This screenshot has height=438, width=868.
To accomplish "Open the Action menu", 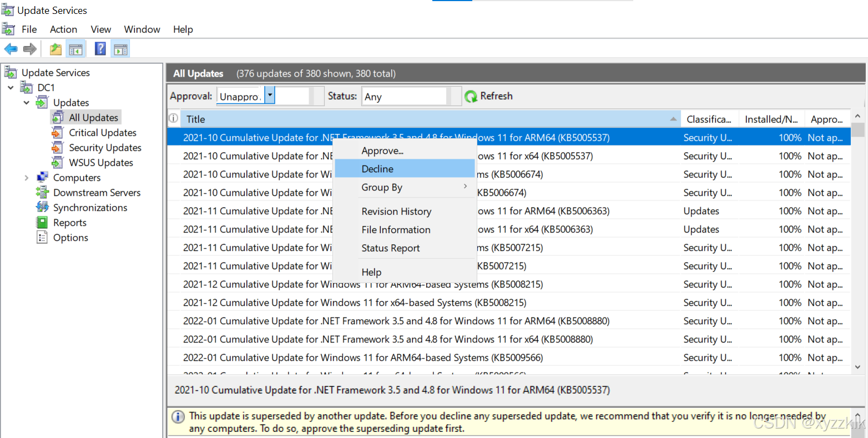I will point(63,29).
